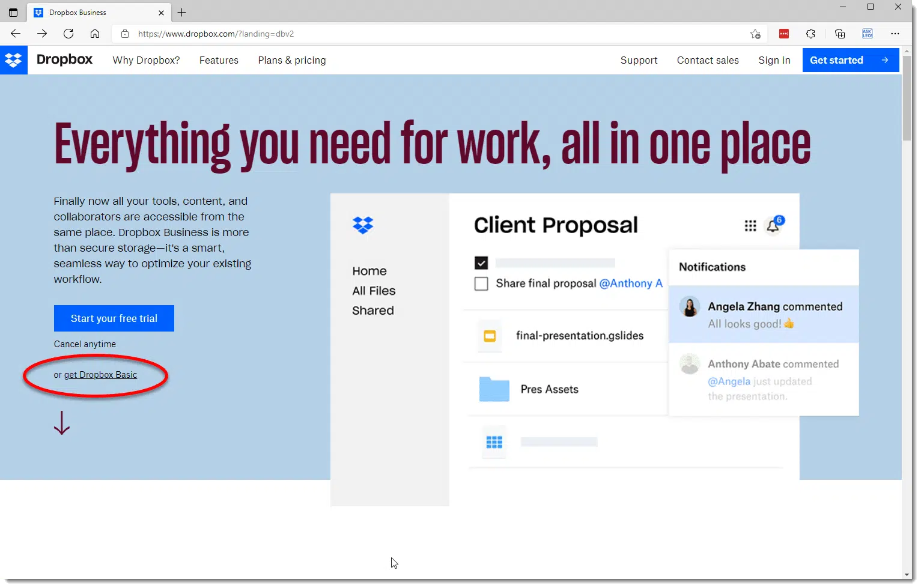Open the browser home button
The width and height of the screenshot is (921, 588).
pyautogui.click(x=95, y=34)
